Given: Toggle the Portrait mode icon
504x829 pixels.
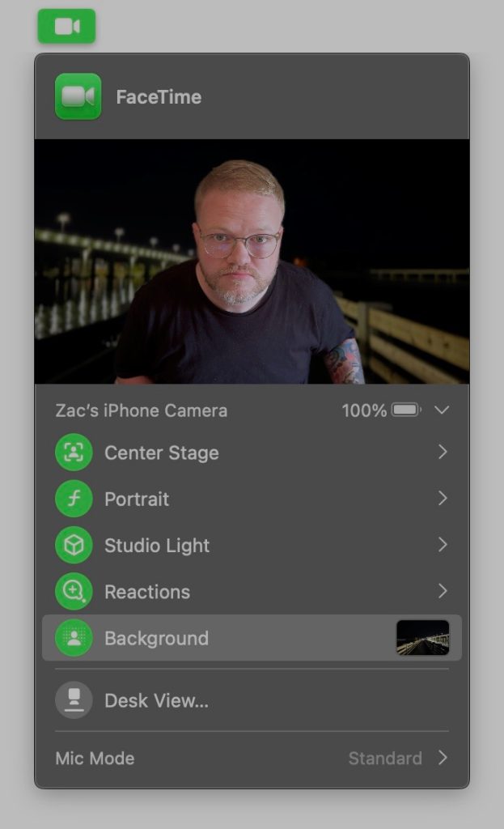Looking at the screenshot, I should click(x=74, y=499).
